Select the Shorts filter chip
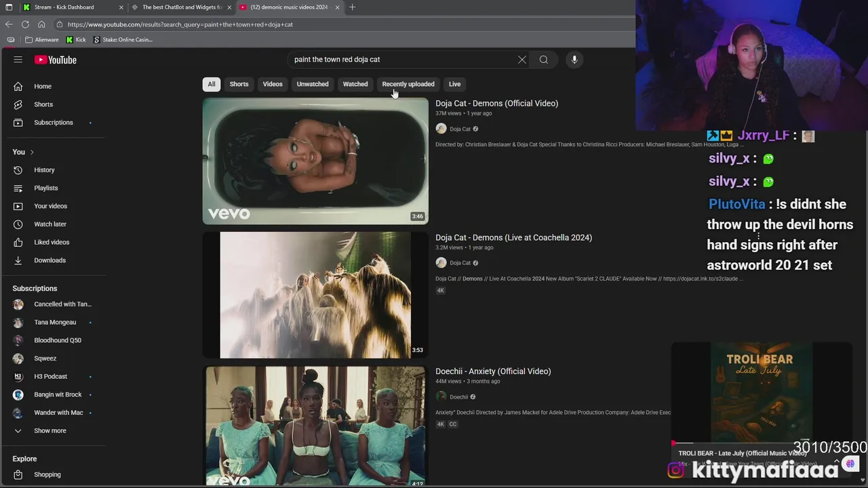This screenshot has height=488, width=868. pyautogui.click(x=239, y=84)
